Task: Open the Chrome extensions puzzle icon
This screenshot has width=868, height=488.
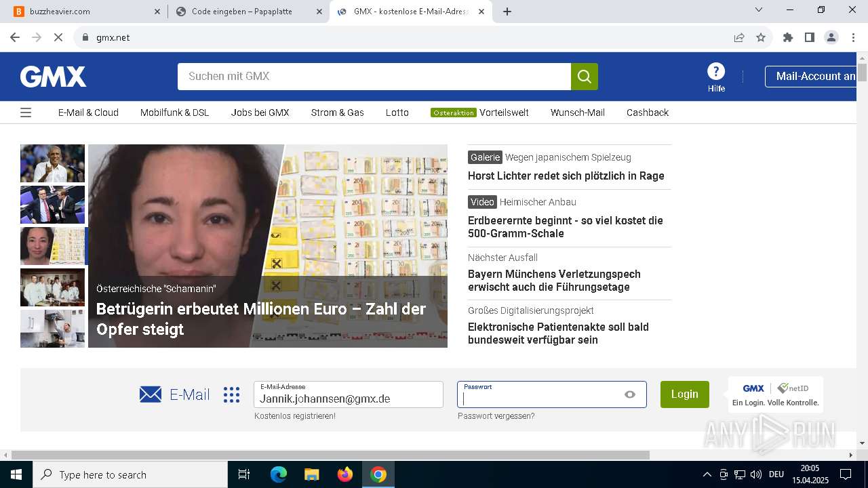Action: point(788,37)
